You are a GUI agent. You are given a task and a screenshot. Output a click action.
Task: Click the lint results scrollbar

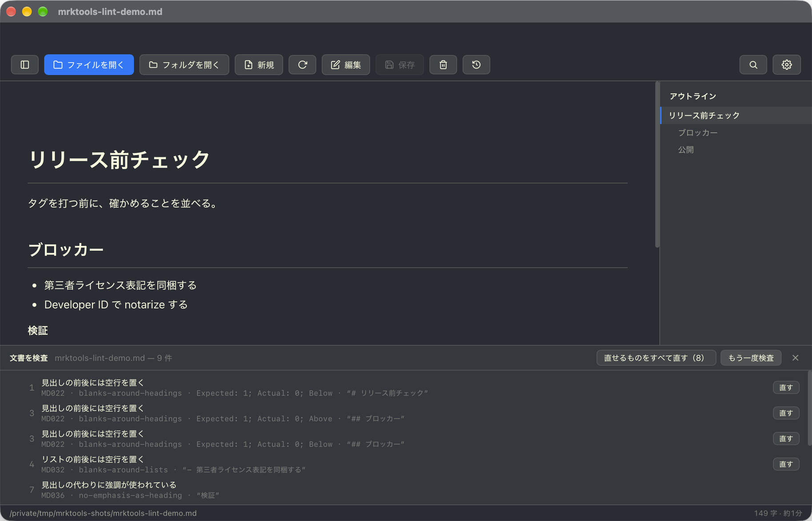click(x=809, y=408)
